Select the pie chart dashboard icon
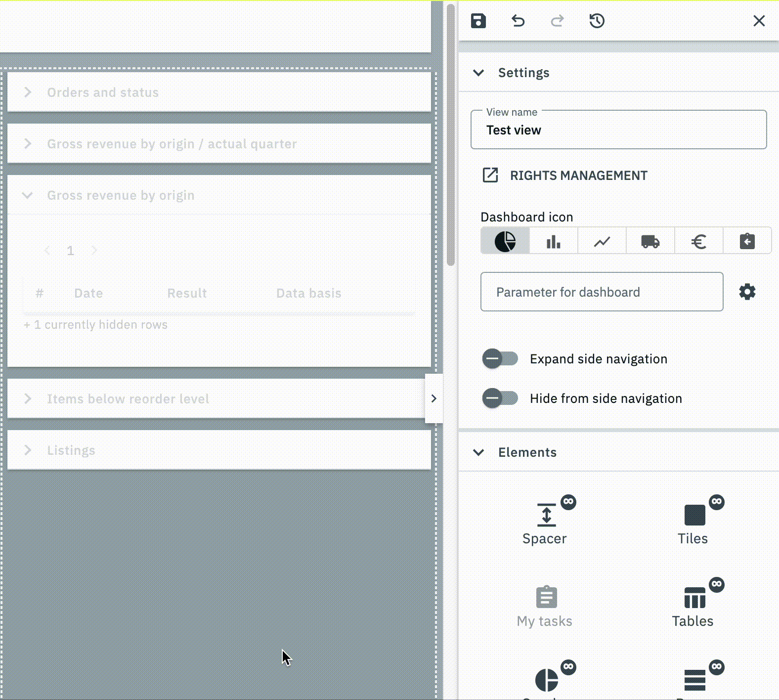 click(505, 242)
